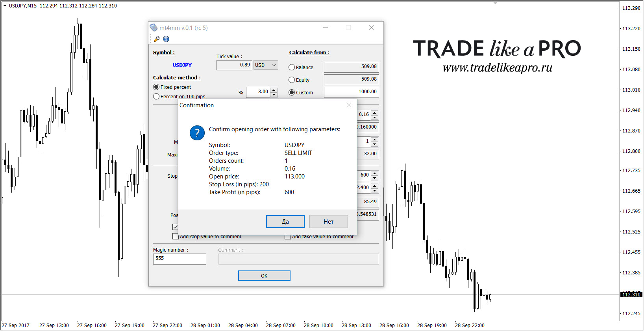This screenshot has width=644, height=331.
Task: Decline the order with Нет button
Action: point(329,222)
